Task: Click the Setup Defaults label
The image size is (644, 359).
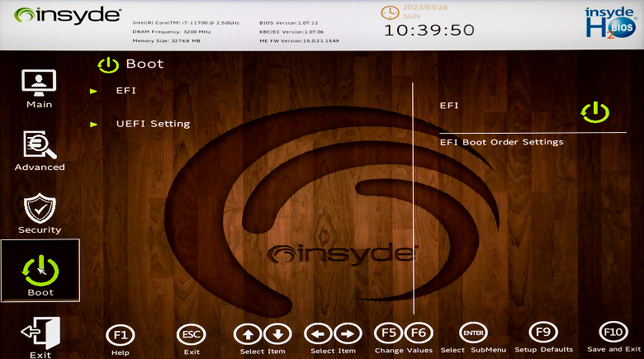Action: (x=544, y=350)
